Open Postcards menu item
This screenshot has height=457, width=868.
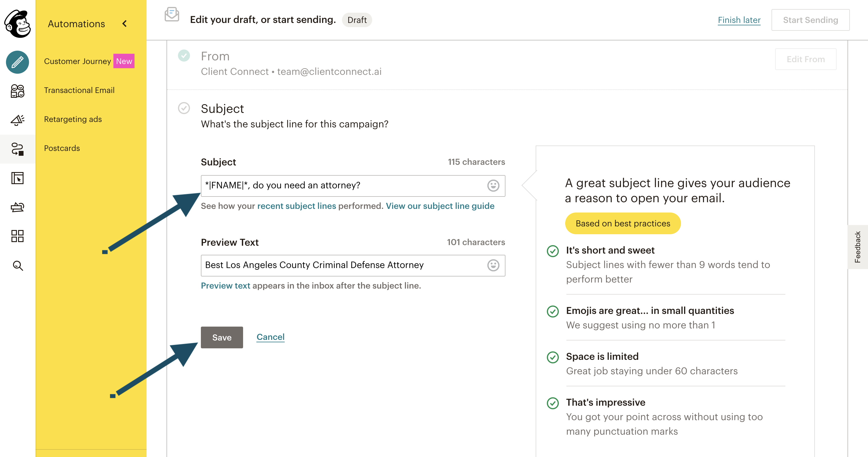(x=62, y=148)
